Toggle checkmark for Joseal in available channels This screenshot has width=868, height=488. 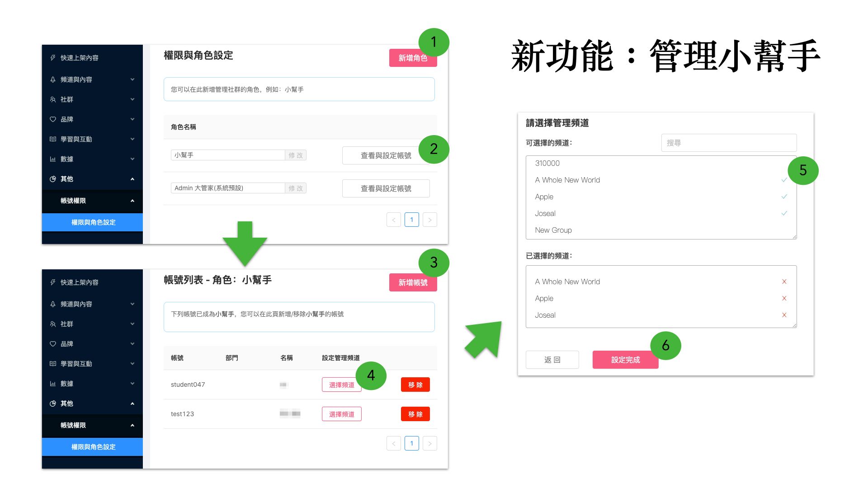(x=784, y=213)
